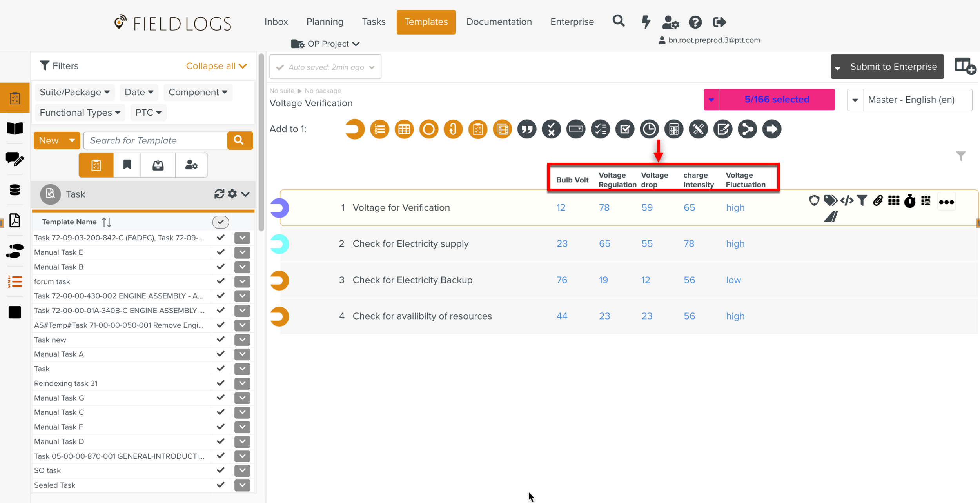Click Submit to Enterprise button
This screenshot has width=980, height=503.
coord(893,67)
